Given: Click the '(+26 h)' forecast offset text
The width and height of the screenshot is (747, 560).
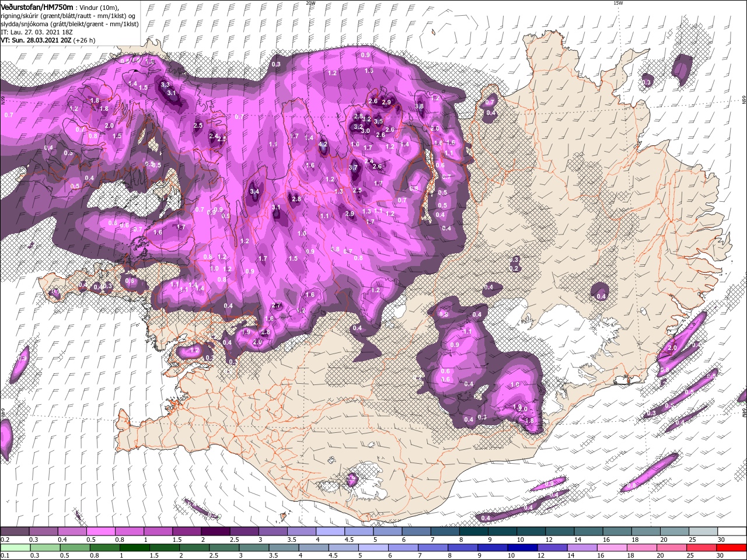Looking at the screenshot, I should (x=85, y=41).
